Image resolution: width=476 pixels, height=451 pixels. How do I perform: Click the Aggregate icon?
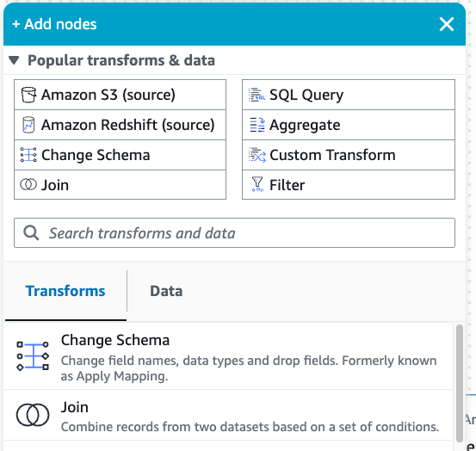tap(257, 125)
